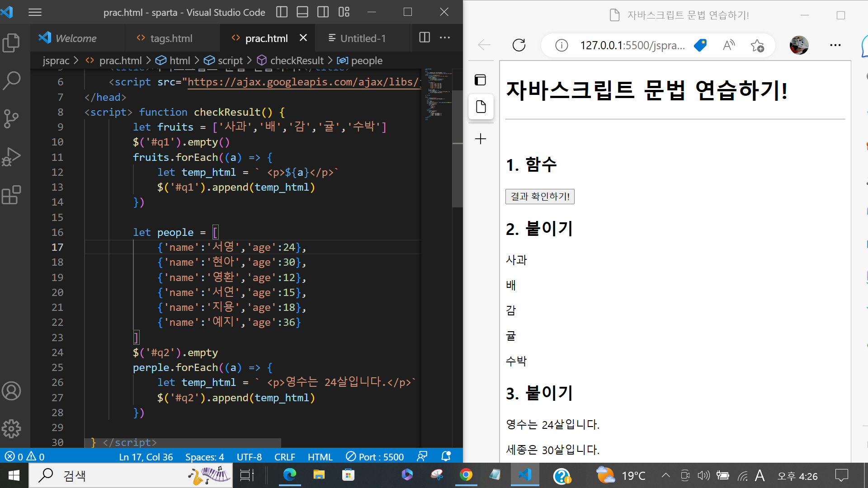The height and width of the screenshot is (488, 868).
Task: Change language mode HTML
Action: coord(320,457)
